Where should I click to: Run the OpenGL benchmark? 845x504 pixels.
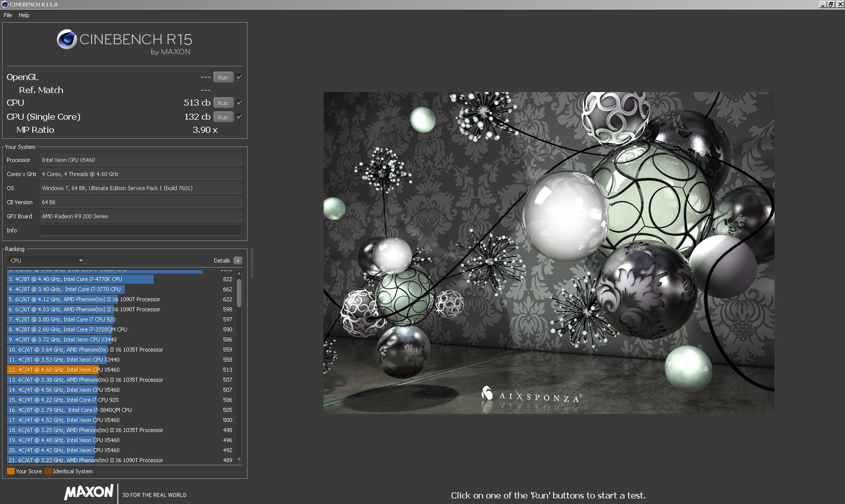pos(223,77)
